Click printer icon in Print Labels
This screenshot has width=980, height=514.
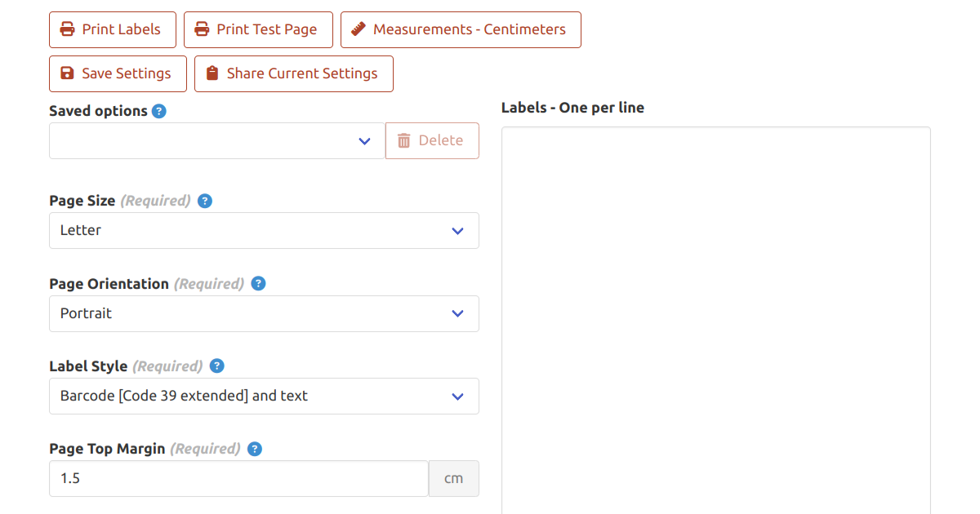68,29
